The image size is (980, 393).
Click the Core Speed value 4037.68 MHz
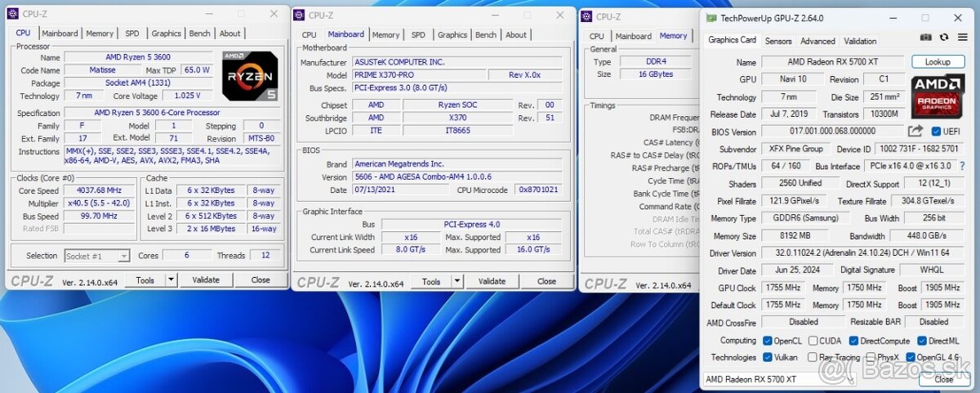click(x=100, y=190)
